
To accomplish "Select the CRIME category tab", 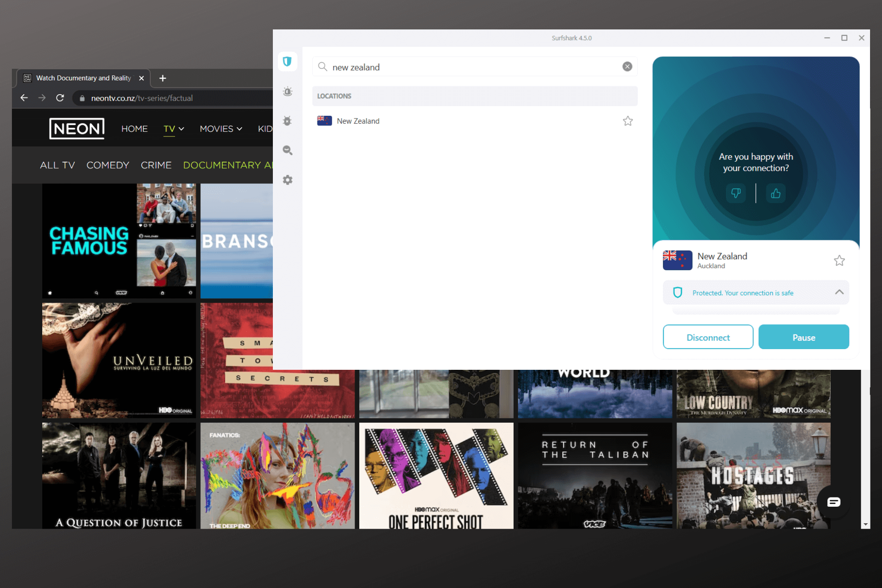I will pos(156,165).
